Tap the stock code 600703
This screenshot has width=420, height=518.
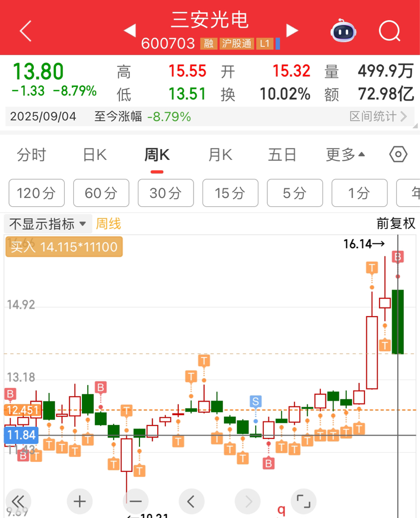(x=168, y=44)
